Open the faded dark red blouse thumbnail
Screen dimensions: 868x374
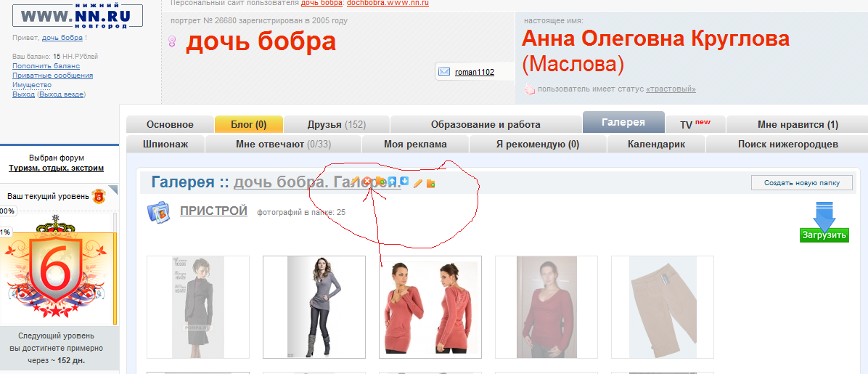[x=546, y=307]
